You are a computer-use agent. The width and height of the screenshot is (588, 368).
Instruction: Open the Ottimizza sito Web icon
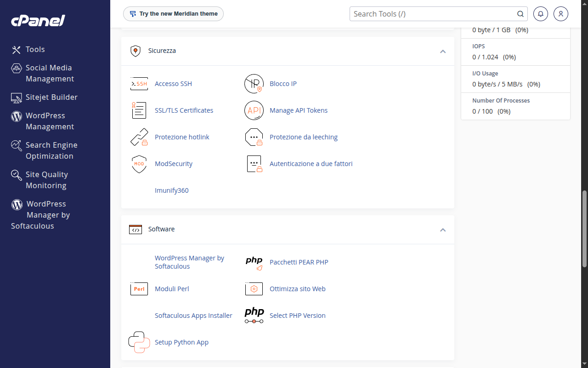coord(254,289)
